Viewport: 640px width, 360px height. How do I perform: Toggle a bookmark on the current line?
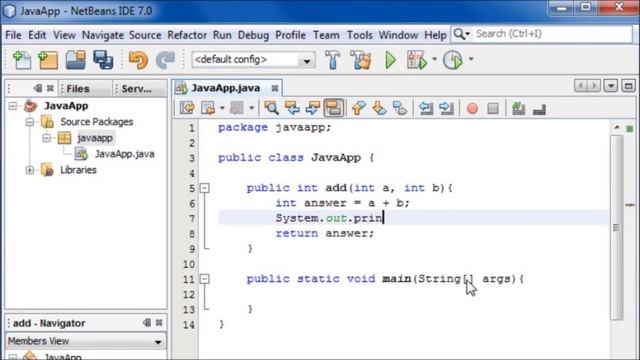coord(400,108)
